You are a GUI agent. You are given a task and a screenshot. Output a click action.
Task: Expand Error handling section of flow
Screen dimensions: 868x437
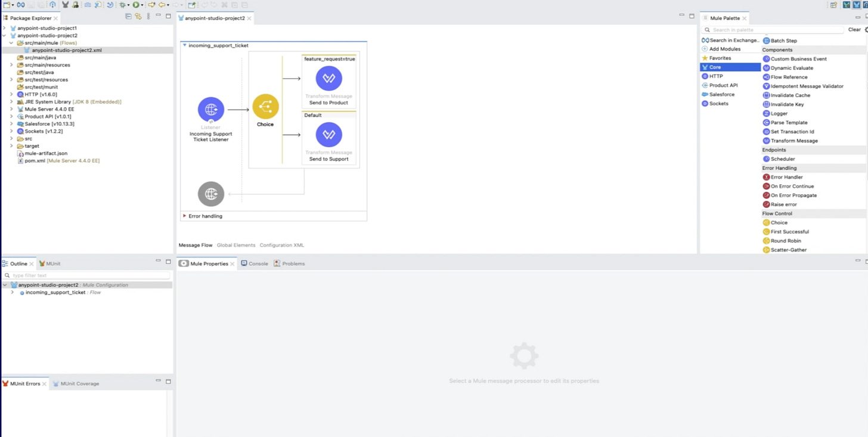[x=185, y=216]
